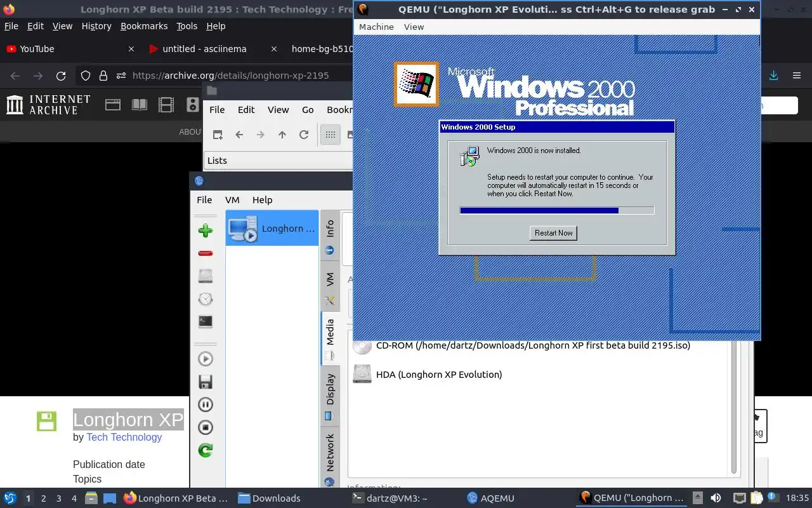Open file manager Edit menu
This screenshot has width=812, height=508.
click(246, 109)
